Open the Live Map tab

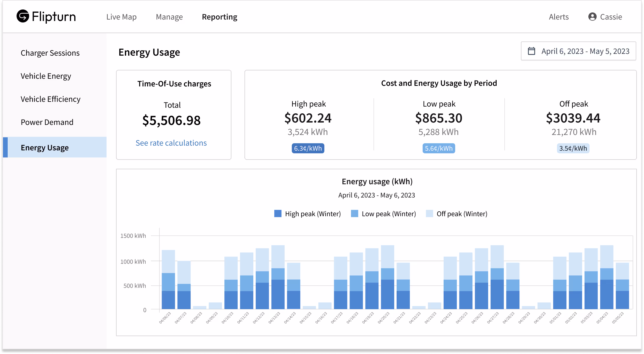[121, 17]
